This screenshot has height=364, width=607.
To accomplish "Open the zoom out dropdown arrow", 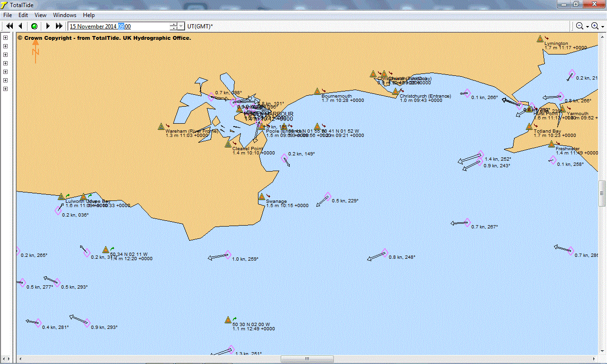I will (x=587, y=27).
